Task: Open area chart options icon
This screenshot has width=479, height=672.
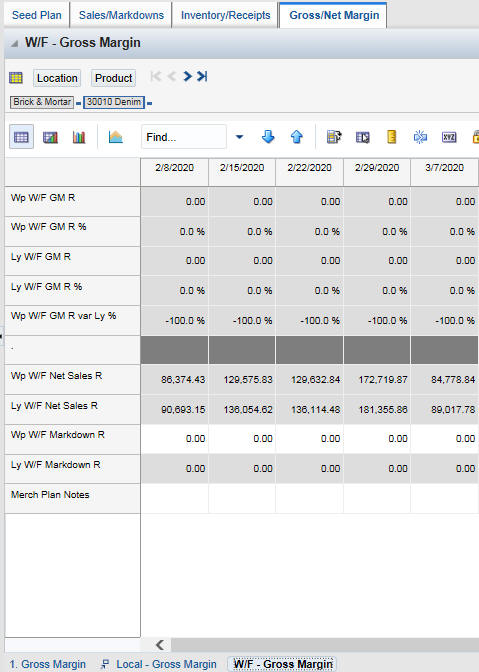Action: pyautogui.click(x=116, y=137)
